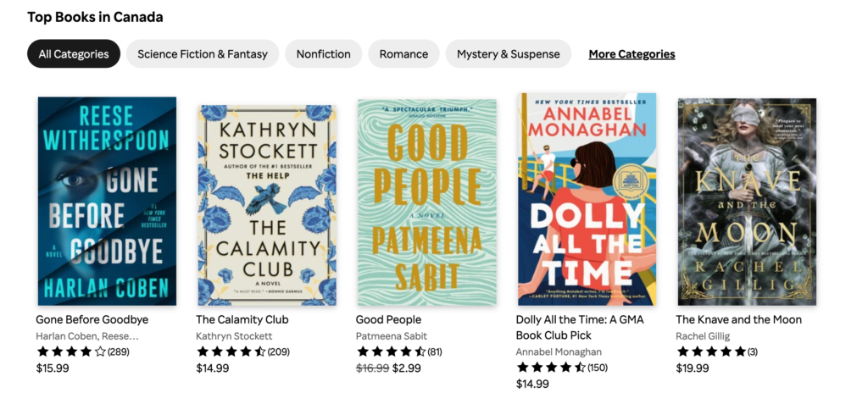The image size is (868, 415).
Task: Click the star rating for Gone Before Goodbye
Action: point(82,351)
